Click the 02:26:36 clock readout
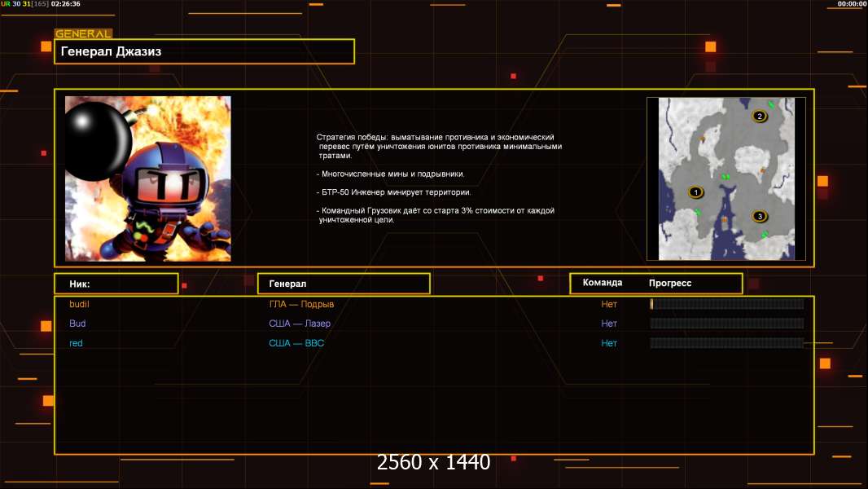The image size is (868, 489). tap(65, 4)
